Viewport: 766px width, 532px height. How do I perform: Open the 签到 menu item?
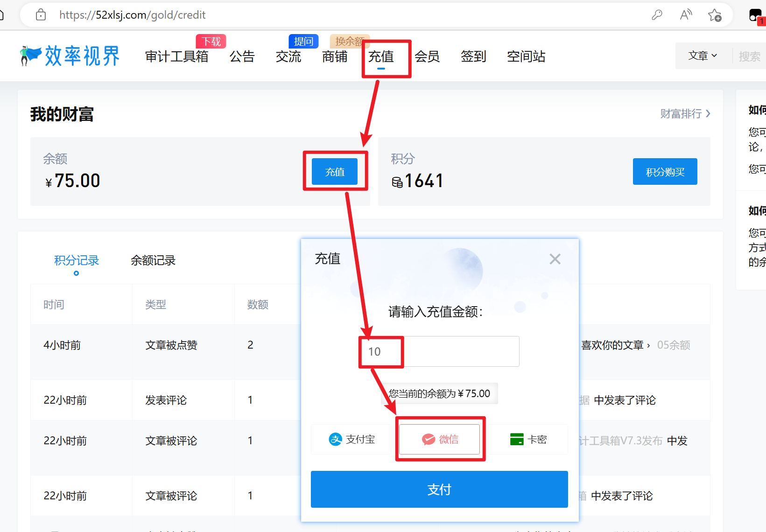473,56
